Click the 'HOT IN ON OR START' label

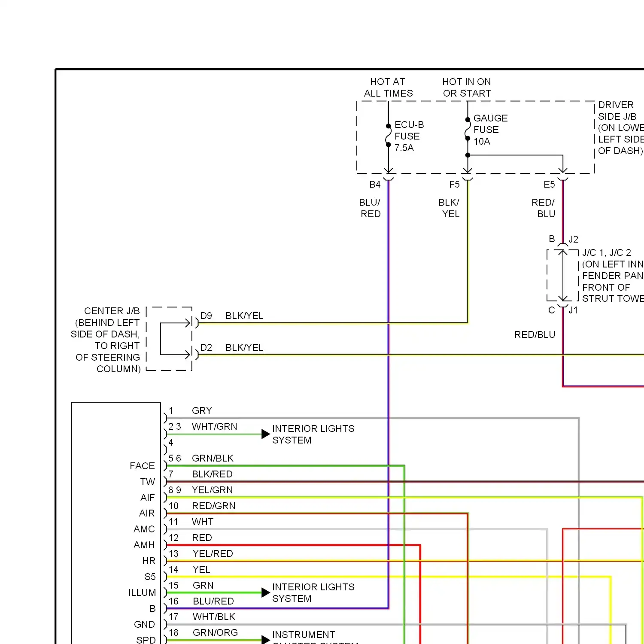coord(467,88)
